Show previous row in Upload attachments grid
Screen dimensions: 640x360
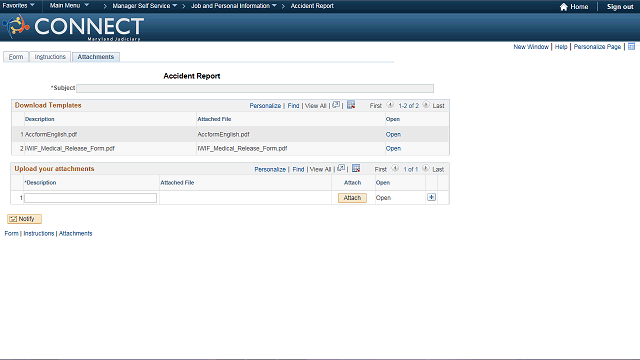click(x=395, y=168)
